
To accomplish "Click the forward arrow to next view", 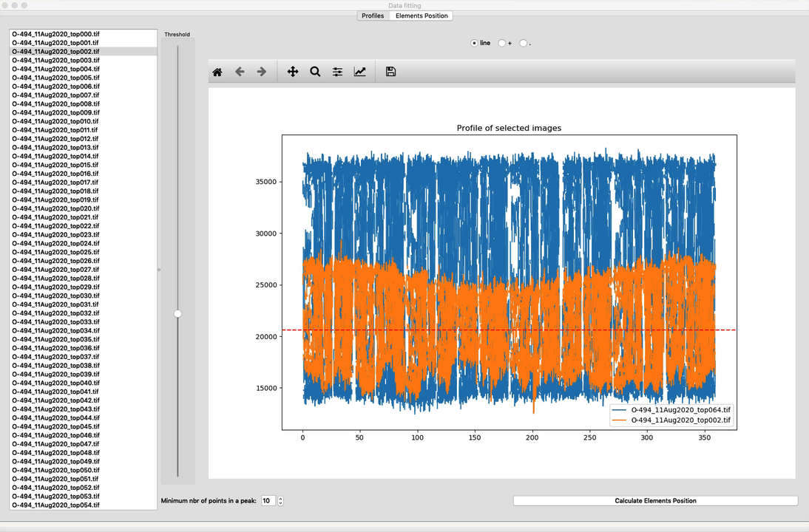I will (x=261, y=72).
